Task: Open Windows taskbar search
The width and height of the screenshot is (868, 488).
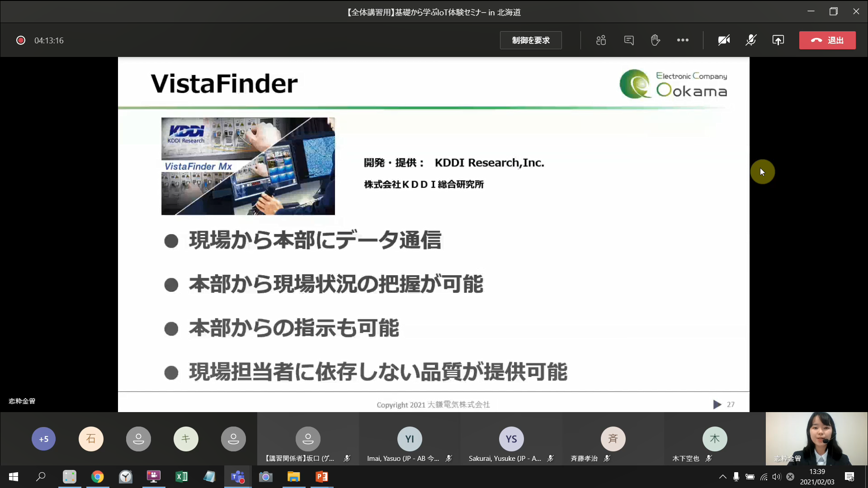Action: pos(41,477)
